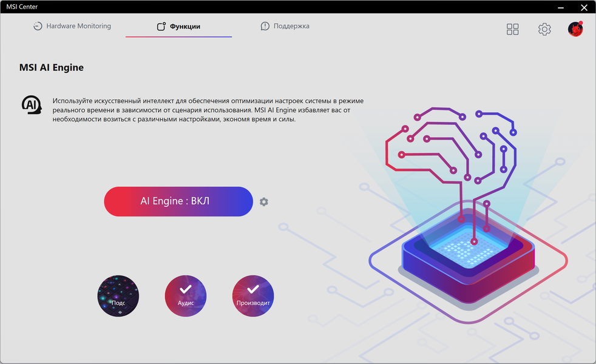Open the four-squares apps grid icon
The height and width of the screenshot is (364, 596).
(512, 29)
